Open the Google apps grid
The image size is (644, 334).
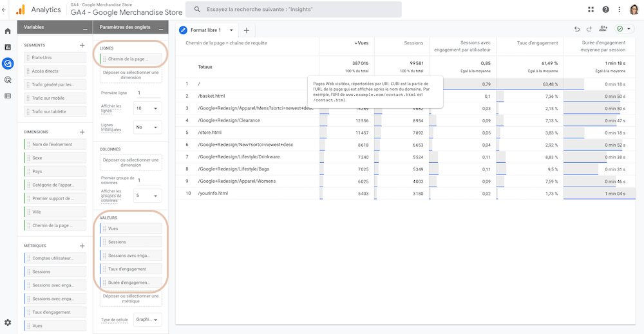(x=591, y=10)
